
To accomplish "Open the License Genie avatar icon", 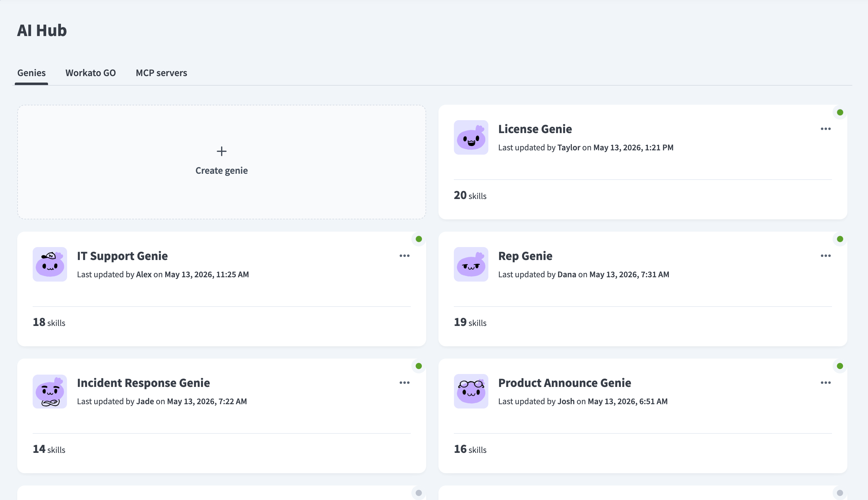I will tap(471, 137).
